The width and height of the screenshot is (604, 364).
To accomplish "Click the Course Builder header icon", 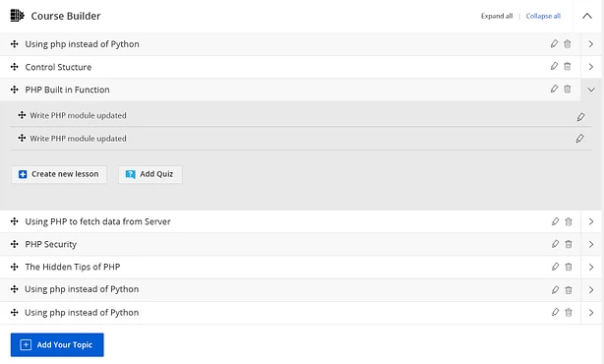I will pyautogui.click(x=17, y=16).
